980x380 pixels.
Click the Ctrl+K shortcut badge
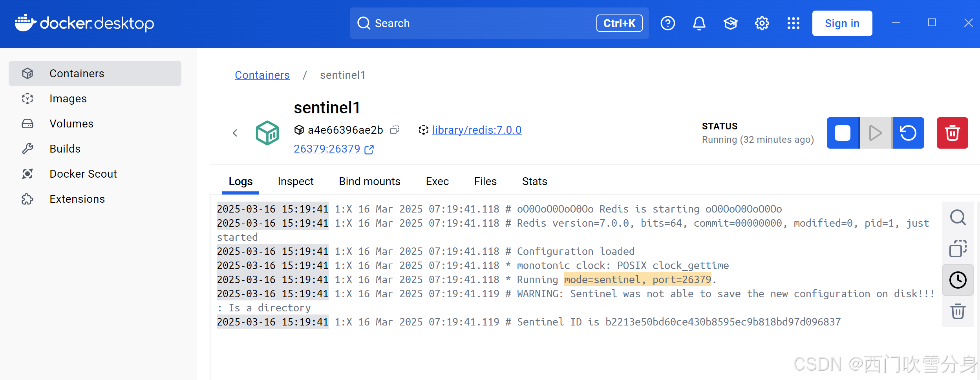[x=619, y=23]
